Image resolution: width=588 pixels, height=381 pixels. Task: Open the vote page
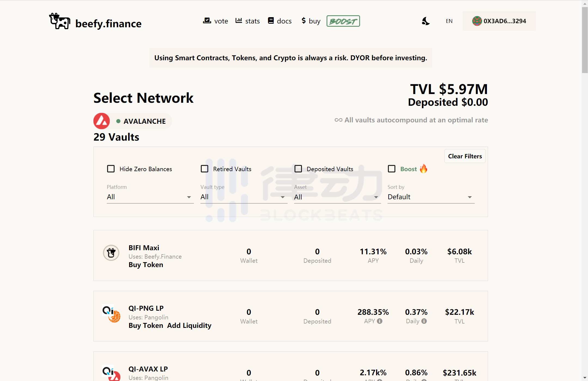(x=215, y=21)
